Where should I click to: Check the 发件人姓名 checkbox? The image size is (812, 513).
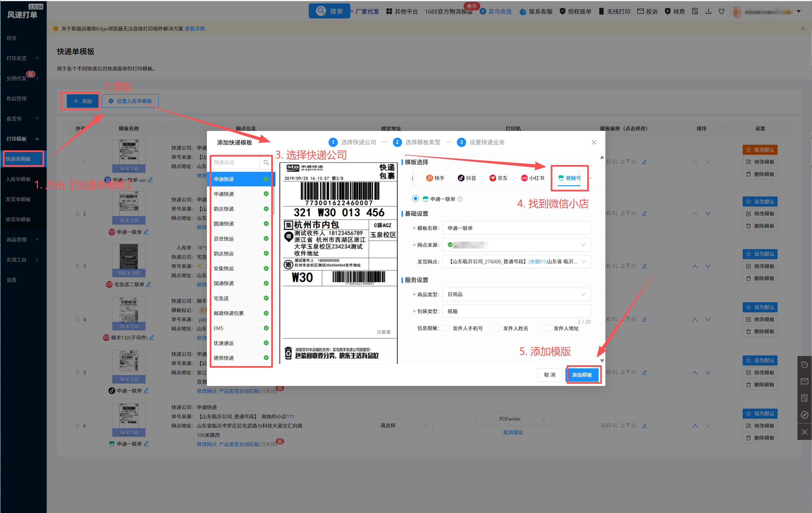pos(497,328)
